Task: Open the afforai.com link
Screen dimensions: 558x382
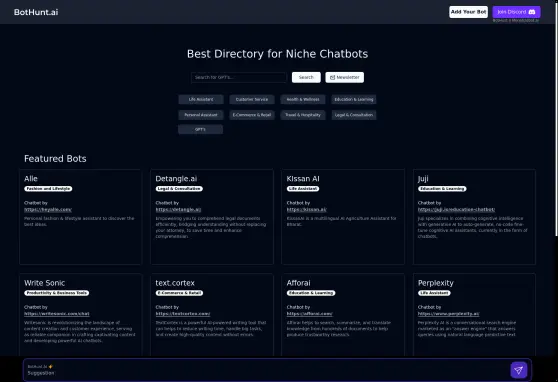Action: [x=310, y=314]
